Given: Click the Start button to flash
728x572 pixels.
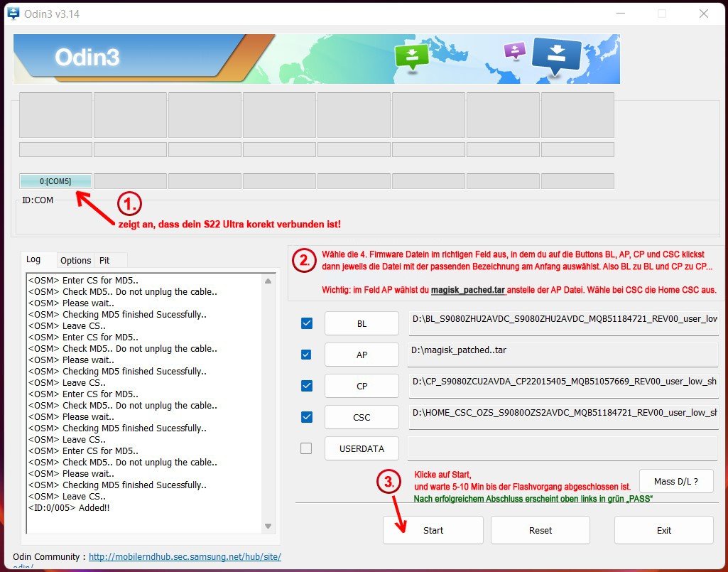Looking at the screenshot, I should pos(433,530).
